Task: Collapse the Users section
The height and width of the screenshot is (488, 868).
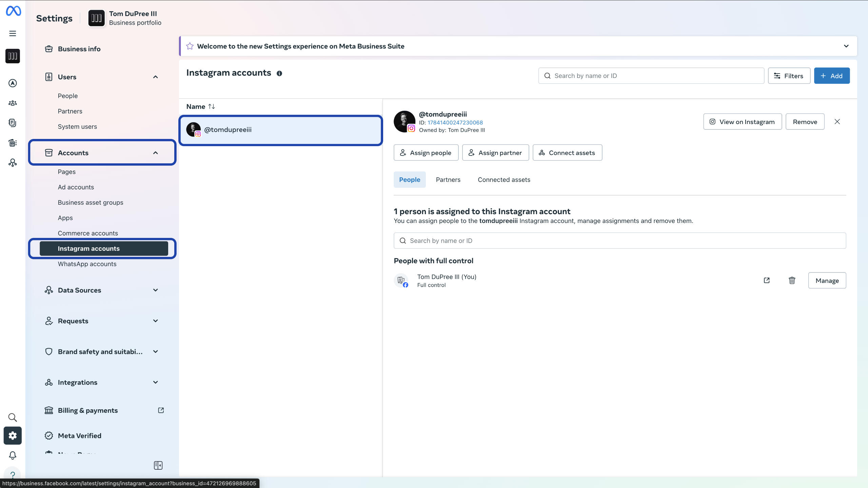Action: tap(156, 77)
